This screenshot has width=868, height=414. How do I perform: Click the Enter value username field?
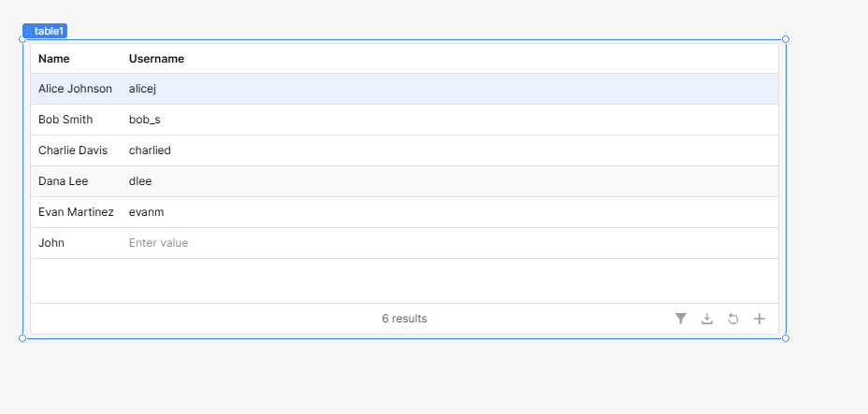[x=158, y=243]
